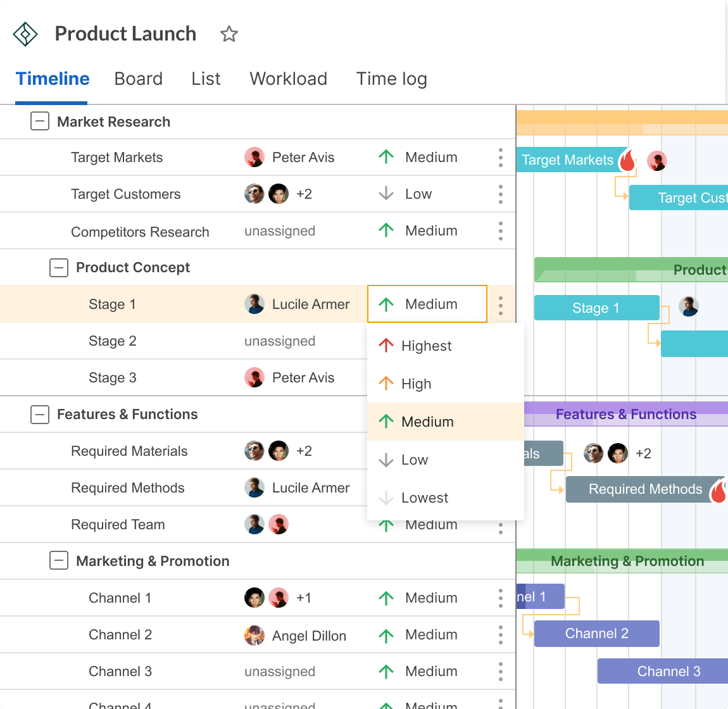
Task: Click the Medium priority arrow on Required Team
Action: click(x=386, y=524)
